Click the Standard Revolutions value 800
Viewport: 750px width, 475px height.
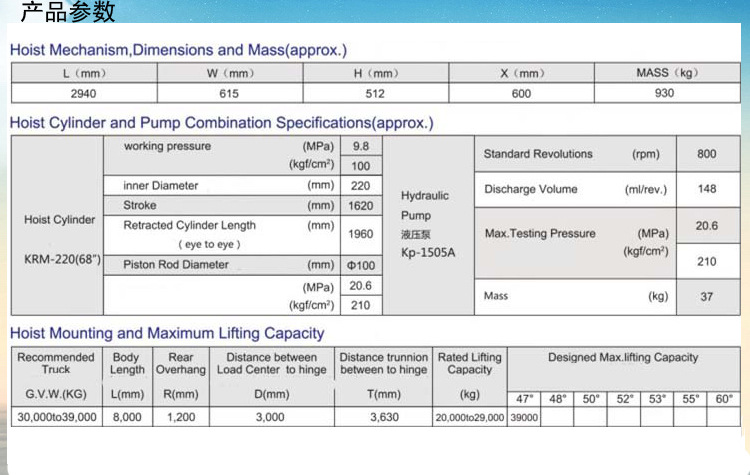point(707,154)
